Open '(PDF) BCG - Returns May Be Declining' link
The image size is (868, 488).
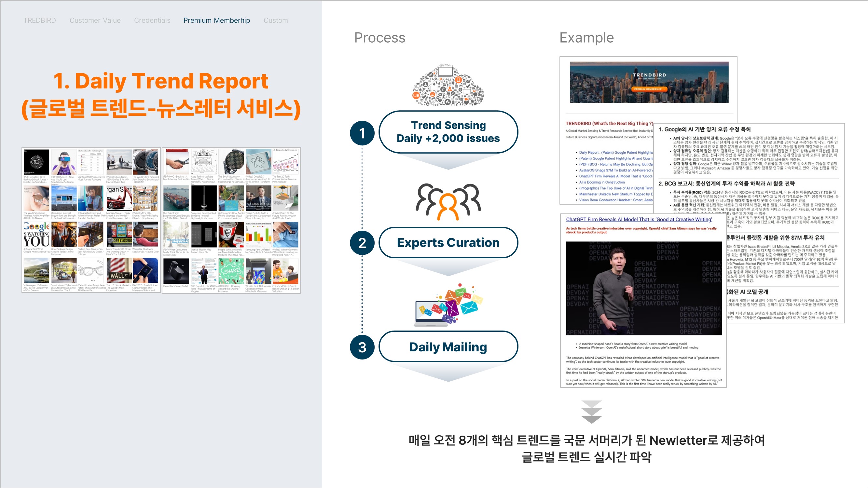(x=616, y=164)
